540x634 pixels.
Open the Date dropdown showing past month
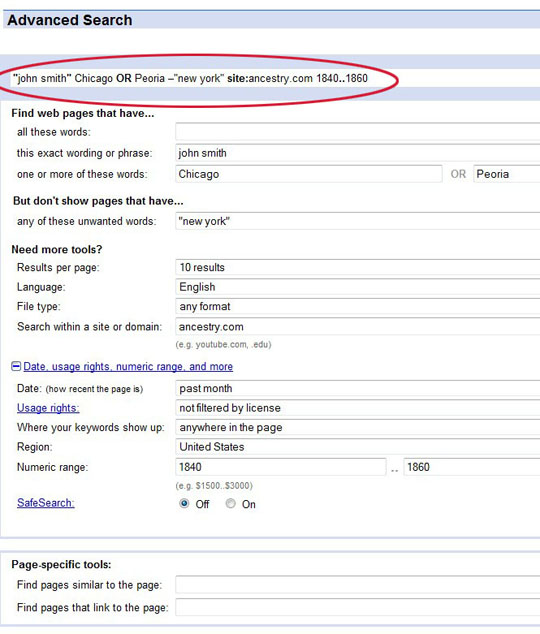(x=358, y=389)
